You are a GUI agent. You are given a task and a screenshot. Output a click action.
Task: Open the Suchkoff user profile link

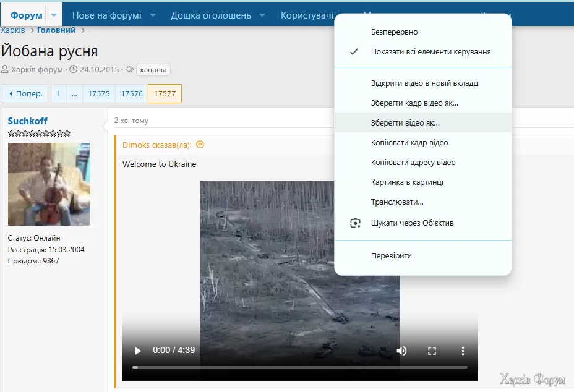click(x=27, y=121)
